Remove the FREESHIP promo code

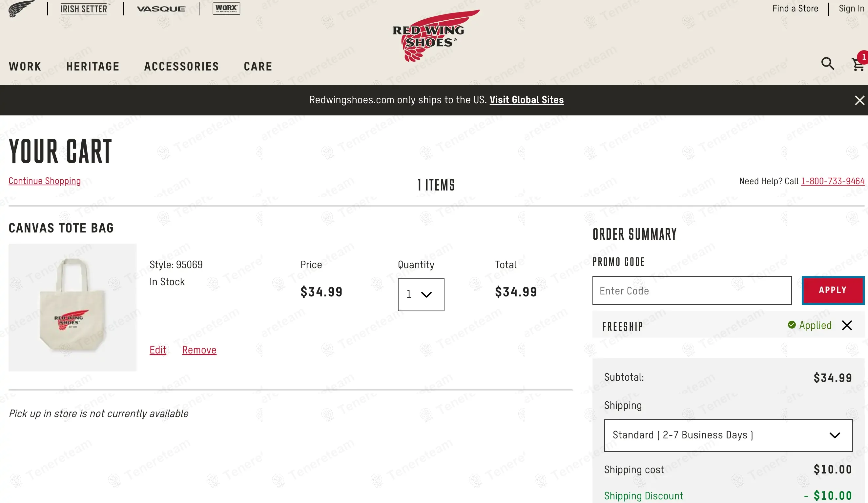pyautogui.click(x=847, y=325)
